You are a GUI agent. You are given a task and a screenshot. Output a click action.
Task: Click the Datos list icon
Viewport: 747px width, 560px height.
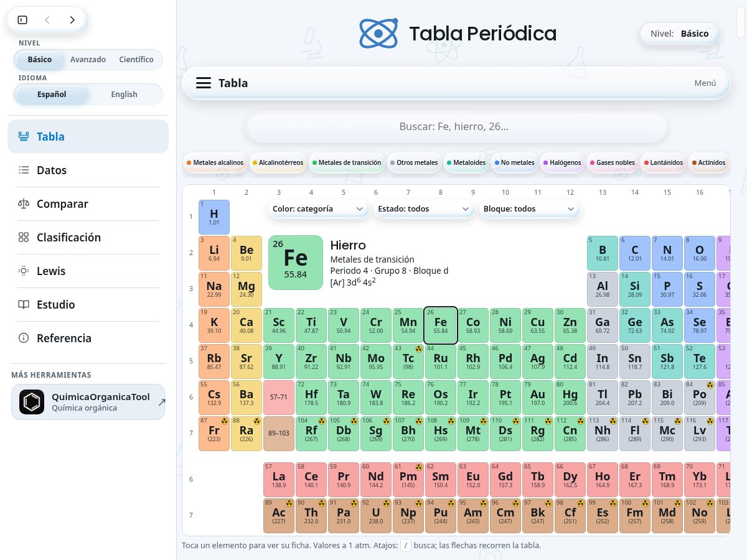coord(24,170)
